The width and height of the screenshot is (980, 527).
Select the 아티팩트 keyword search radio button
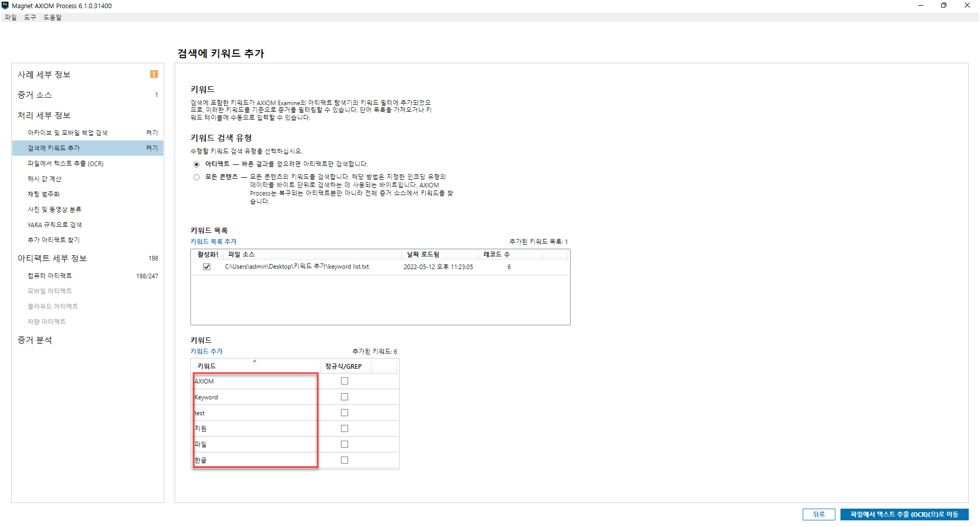click(x=197, y=164)
